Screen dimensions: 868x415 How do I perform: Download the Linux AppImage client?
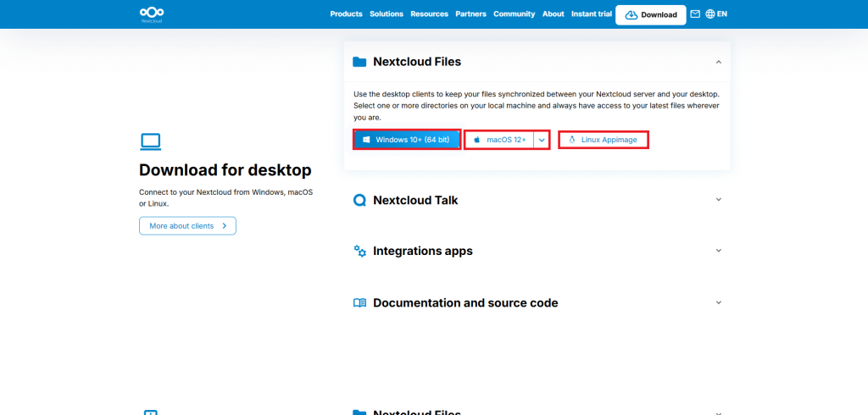[604, 140]
